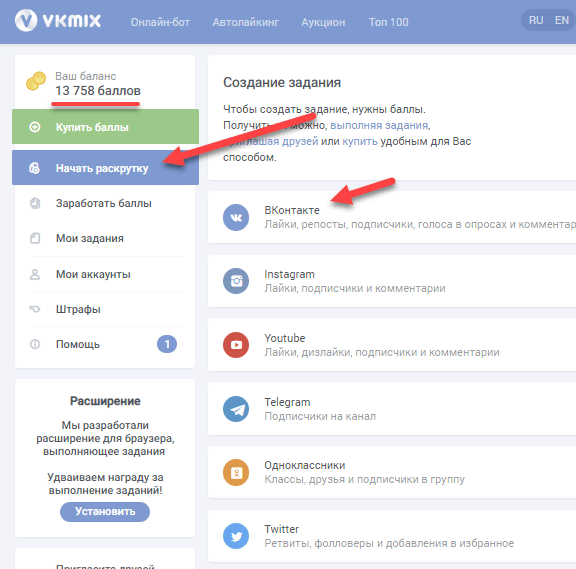The image size is (576, 569).
Task: Click the icon beside Начать раскрутку
Action: point(35,168)
